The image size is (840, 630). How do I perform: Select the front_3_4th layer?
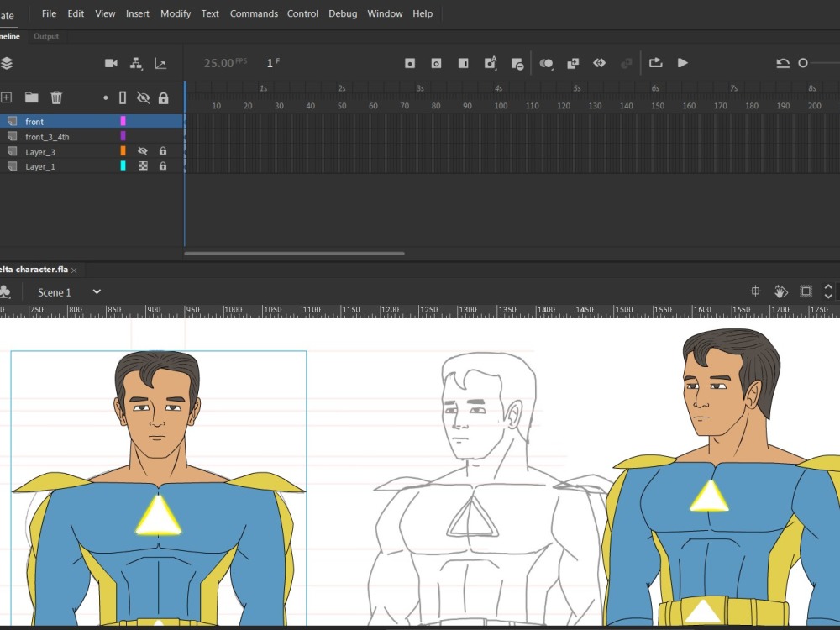coord(91,136)
